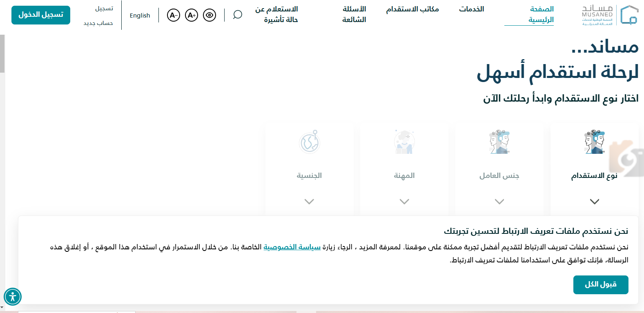Click the جنس العامل card icon

pyautogui.click(x=499, y=142)
